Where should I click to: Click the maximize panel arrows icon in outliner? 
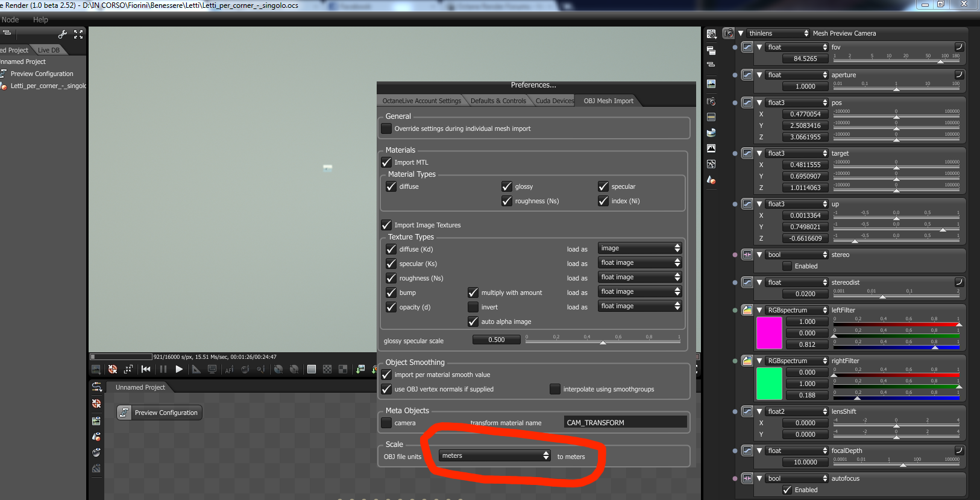click(78, 34)
